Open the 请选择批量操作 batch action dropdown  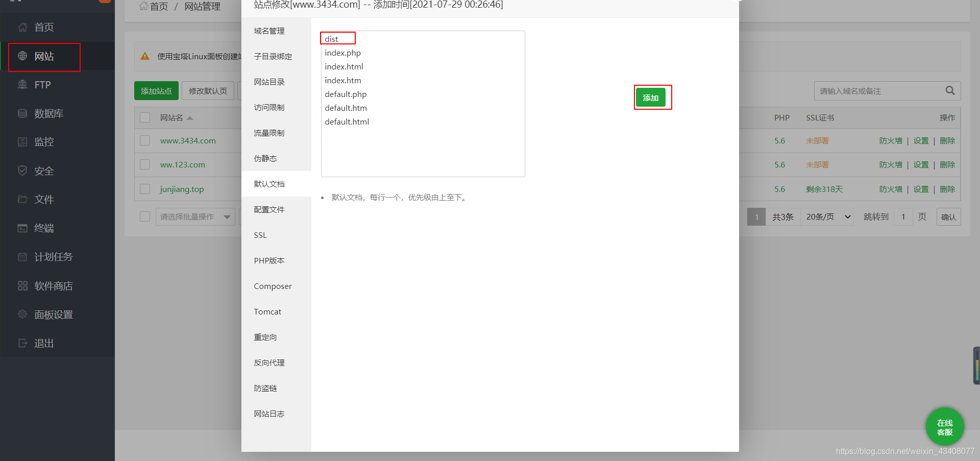pyautogui.click(x=195, y=216)
